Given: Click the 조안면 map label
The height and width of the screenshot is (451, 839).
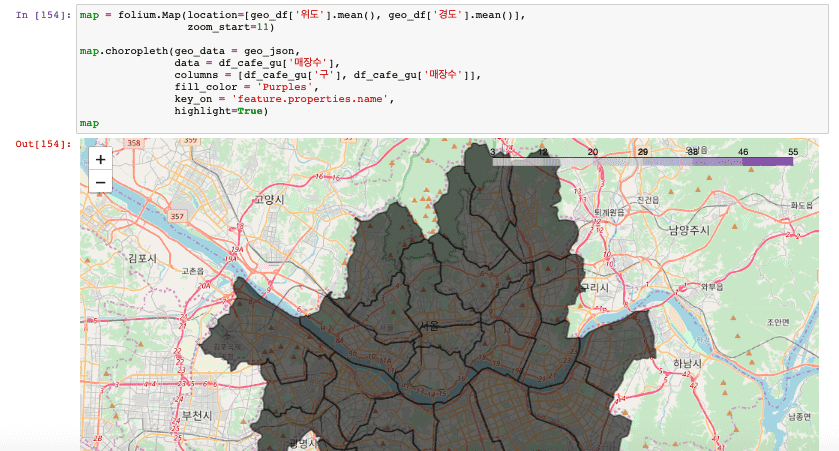Looking at the screenshot, I should tap(779, 322).
